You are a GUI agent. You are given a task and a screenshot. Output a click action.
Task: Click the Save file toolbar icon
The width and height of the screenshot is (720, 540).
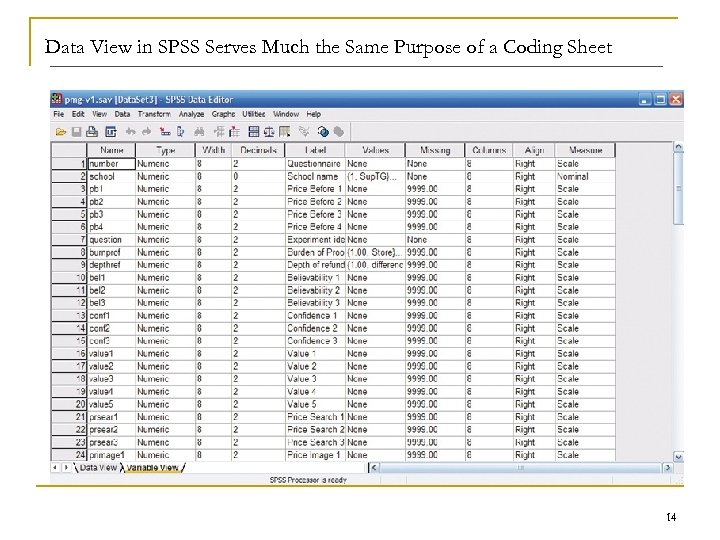(x=76, y=132)
